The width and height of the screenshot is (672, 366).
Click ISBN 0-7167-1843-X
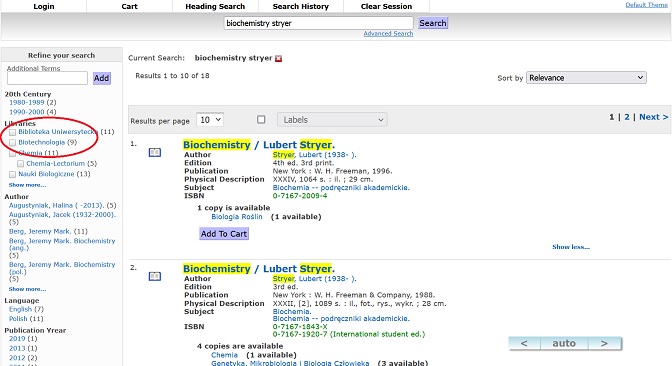(300, 327)
